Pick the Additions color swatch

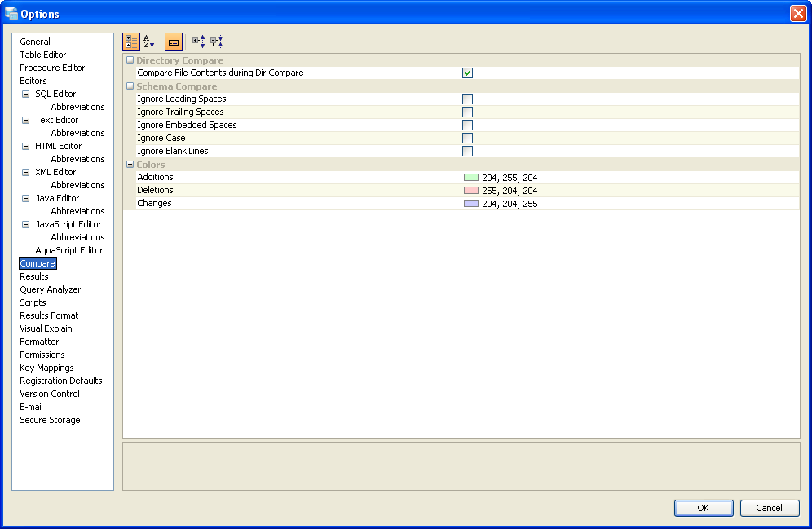pos(470,178)
